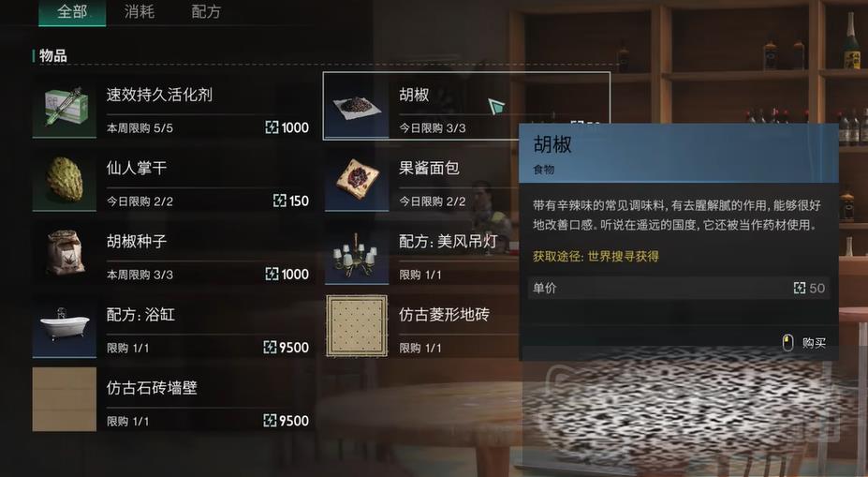Click the 获取途径: 世界搜寻获得 text

[x=596, y=256]
